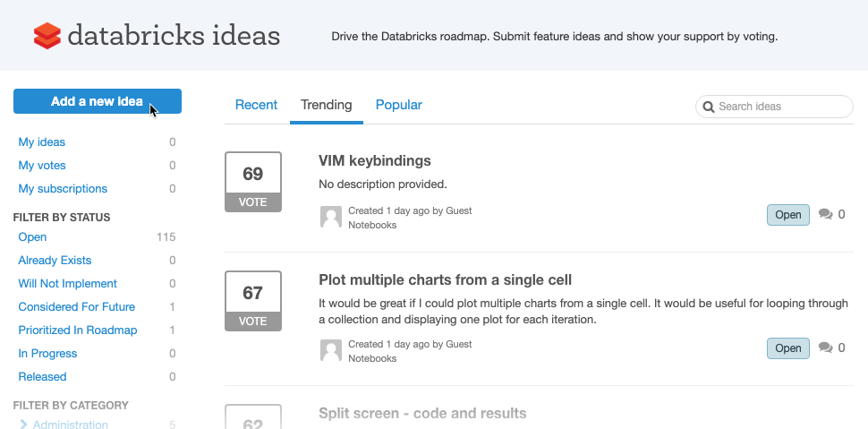Select the Trending tab

(x=327, y=105)
